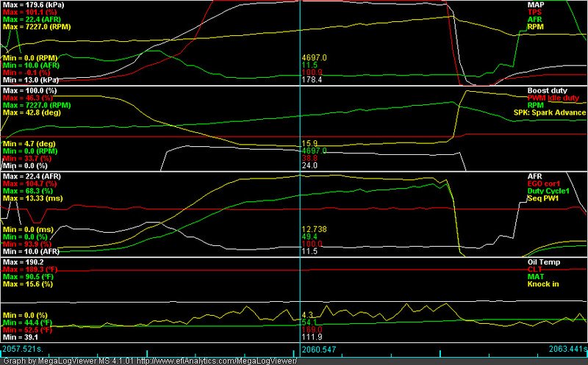
Task: Click the green MAT legend label
Action: 536,277
